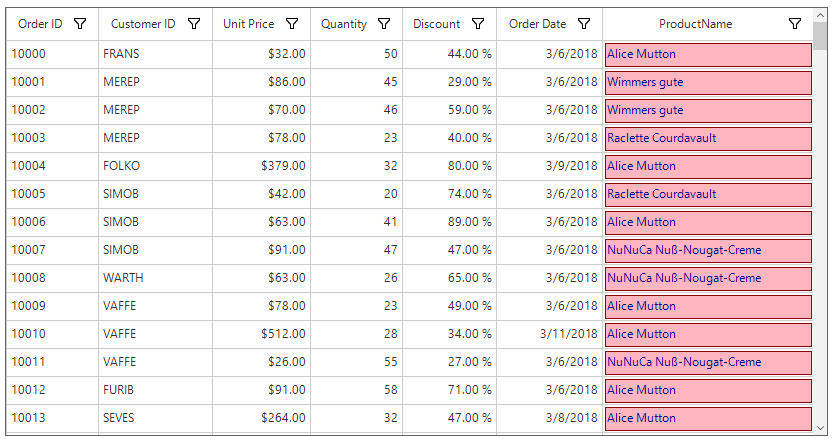
Task: Select unit price $70.00
Action: pos(262,110)
